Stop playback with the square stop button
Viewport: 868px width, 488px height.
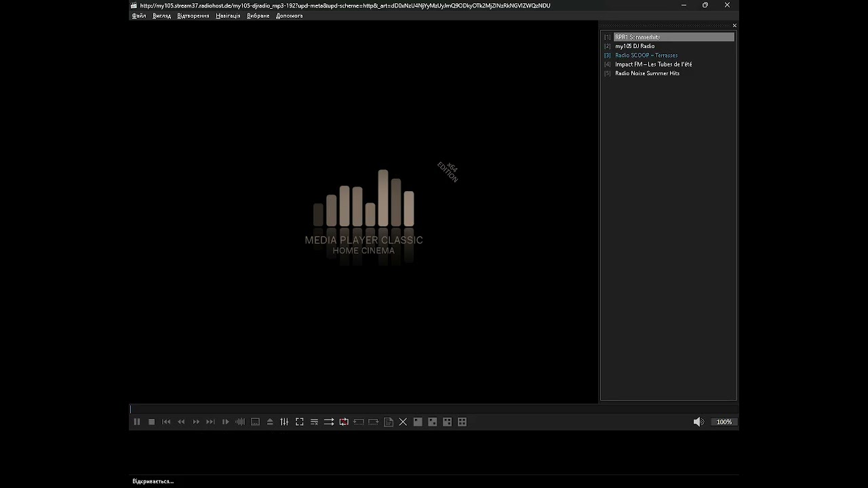click(x=151, y=422)
